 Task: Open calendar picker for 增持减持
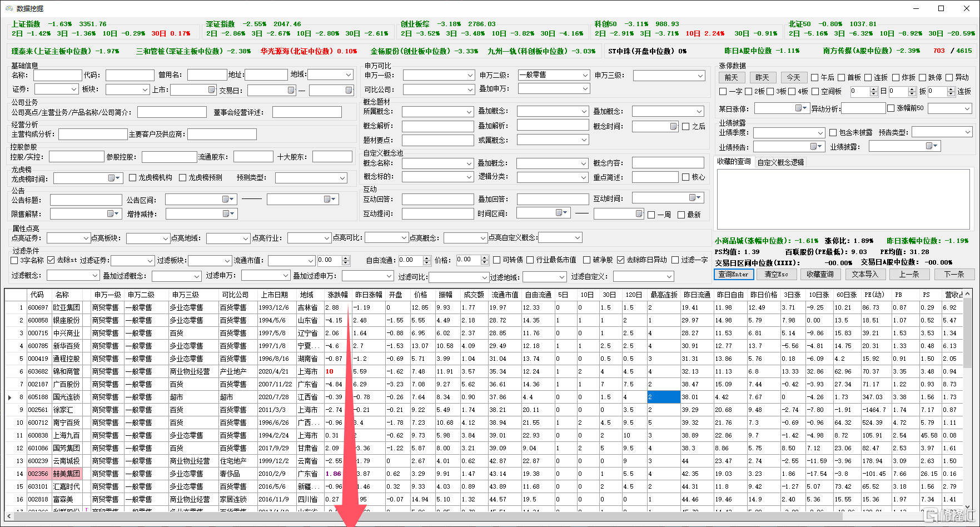[228, 213]
